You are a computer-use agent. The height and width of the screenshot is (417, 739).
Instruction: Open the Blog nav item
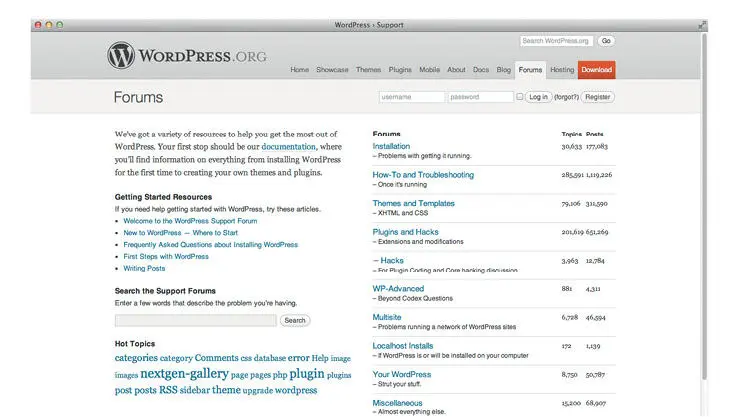pos(503,70)
